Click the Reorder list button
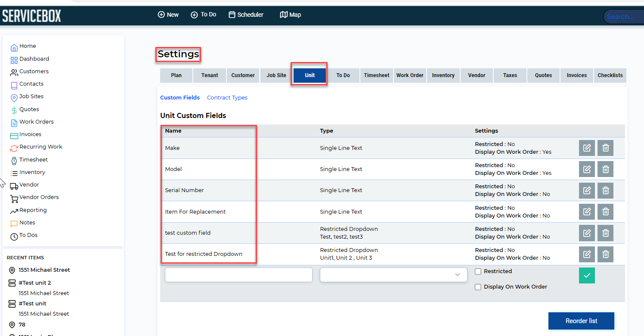This screenshot has width=644, height=336. point(581,321)
